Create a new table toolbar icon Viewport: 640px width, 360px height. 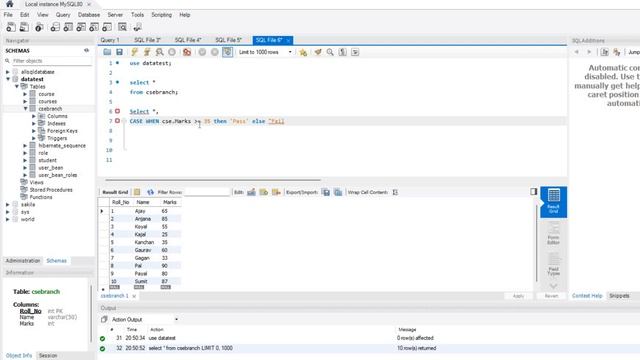click(68, 27)
